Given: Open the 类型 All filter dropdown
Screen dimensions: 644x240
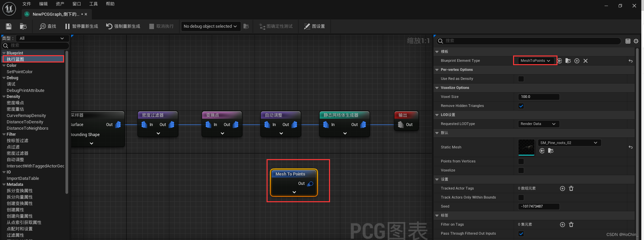Looking at the screenshot, I should (42, 38).
